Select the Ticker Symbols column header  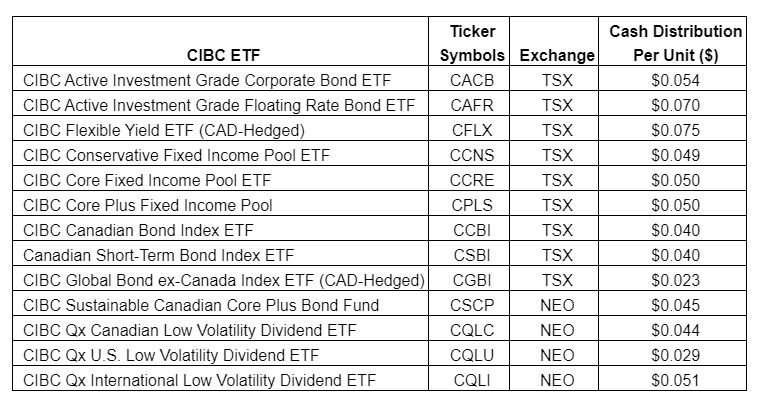(x=473, y=43)
